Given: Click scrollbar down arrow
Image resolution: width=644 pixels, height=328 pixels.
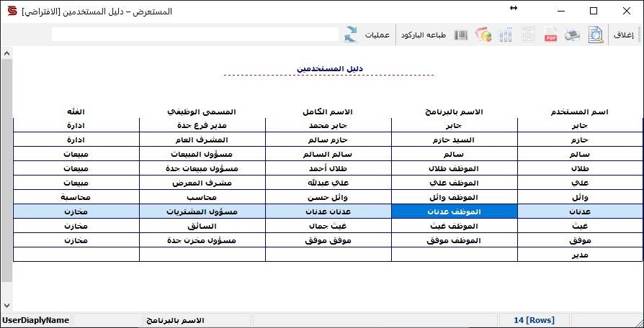Looking at the screenshot, I should (x=6, y=306).
